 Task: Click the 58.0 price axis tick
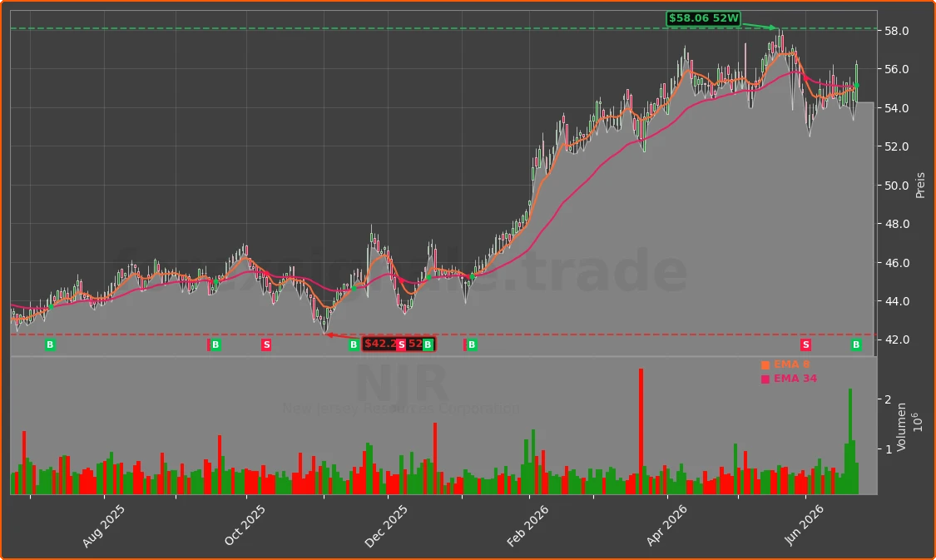click(x=897, y=31)
